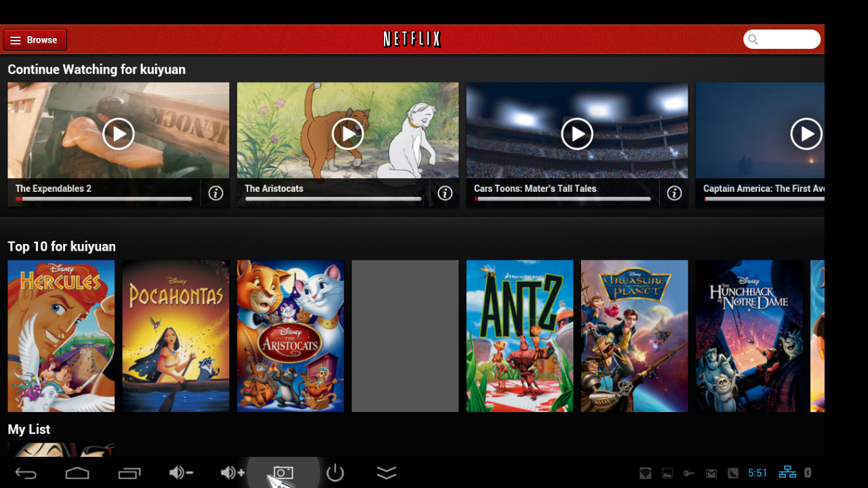Tap the Android back button

click(x=26, y=473)
